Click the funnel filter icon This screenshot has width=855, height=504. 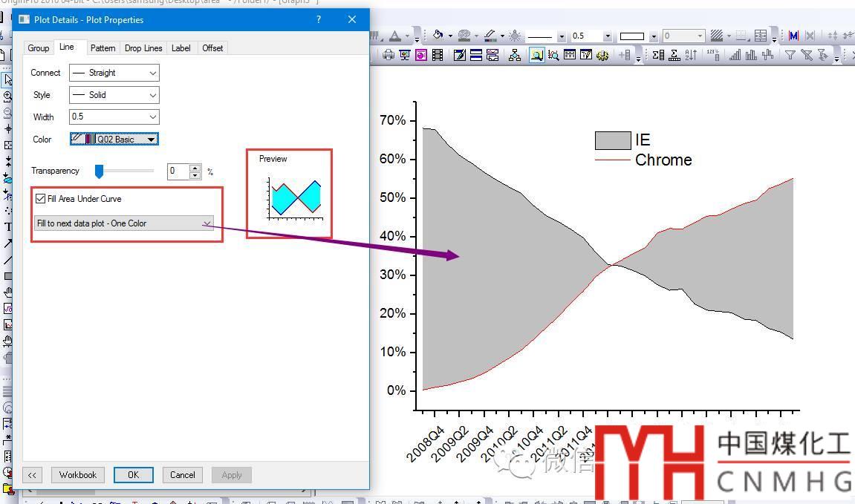pyautogui.click(x=790, y=55)
